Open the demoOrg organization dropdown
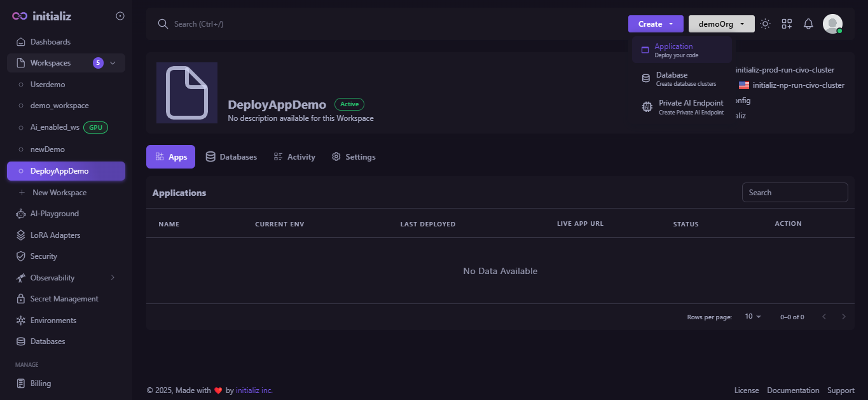 (722, 24)
